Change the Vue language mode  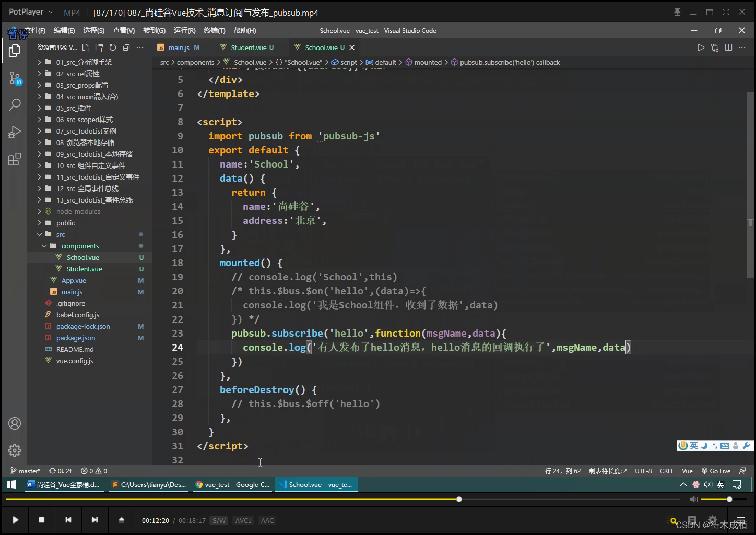coord(687,471)
